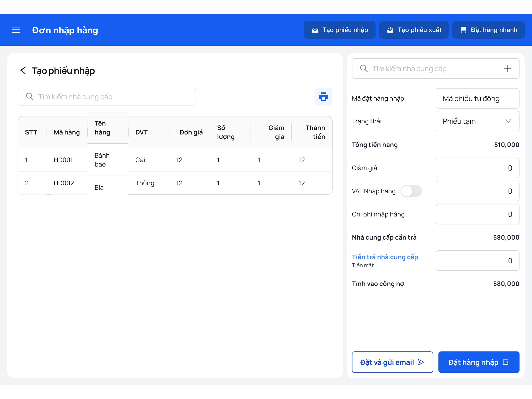Click the Mã phiếu tự động field

(x=477, y=98)
